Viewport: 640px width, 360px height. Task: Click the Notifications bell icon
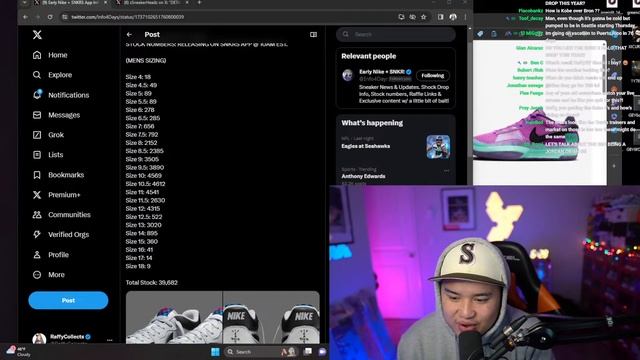click(37, 95)
